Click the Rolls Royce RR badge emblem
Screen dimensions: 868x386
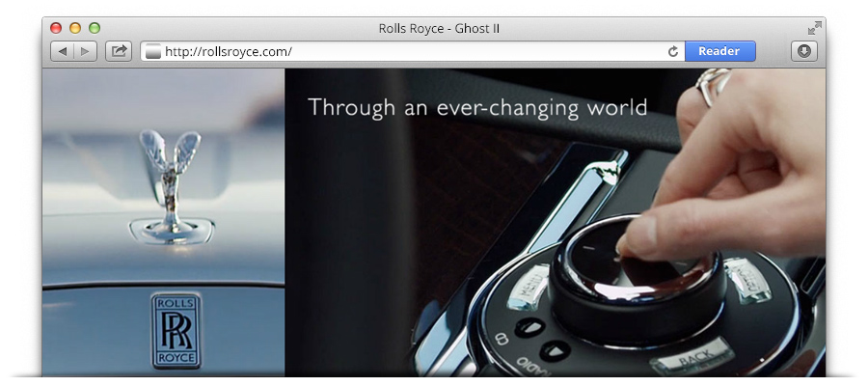[x=176, y=331]
